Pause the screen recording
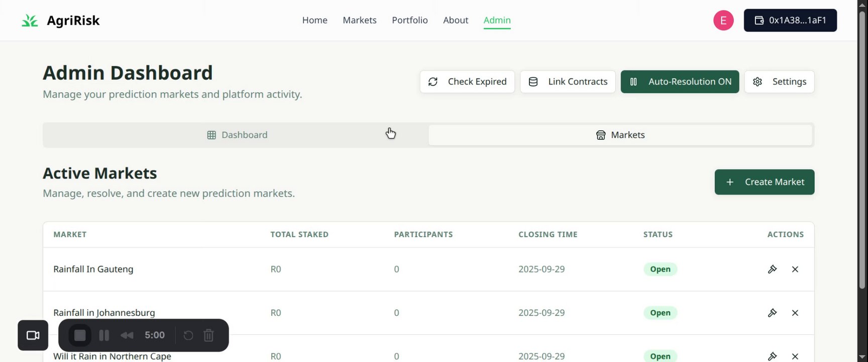868x362 pixels. (104, 335)
